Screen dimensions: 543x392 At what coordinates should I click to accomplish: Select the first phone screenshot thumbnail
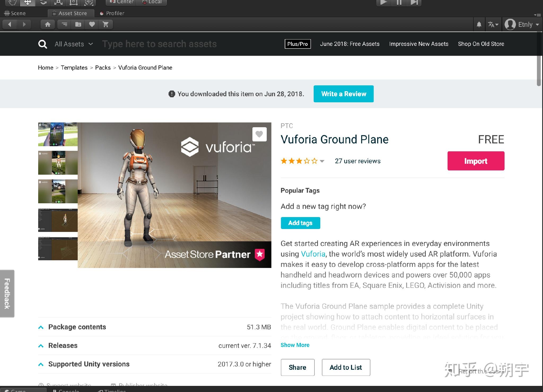point(58,134)
